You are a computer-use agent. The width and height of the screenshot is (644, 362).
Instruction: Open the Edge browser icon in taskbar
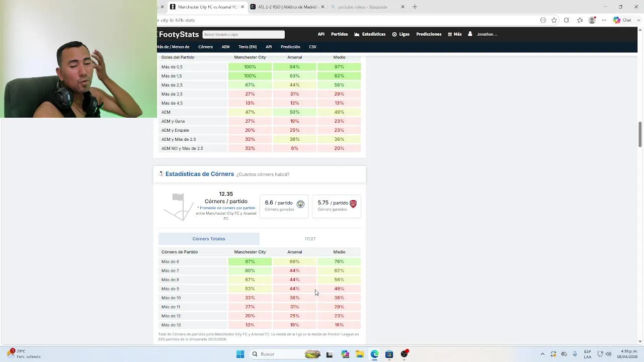[x=374, y=354]
